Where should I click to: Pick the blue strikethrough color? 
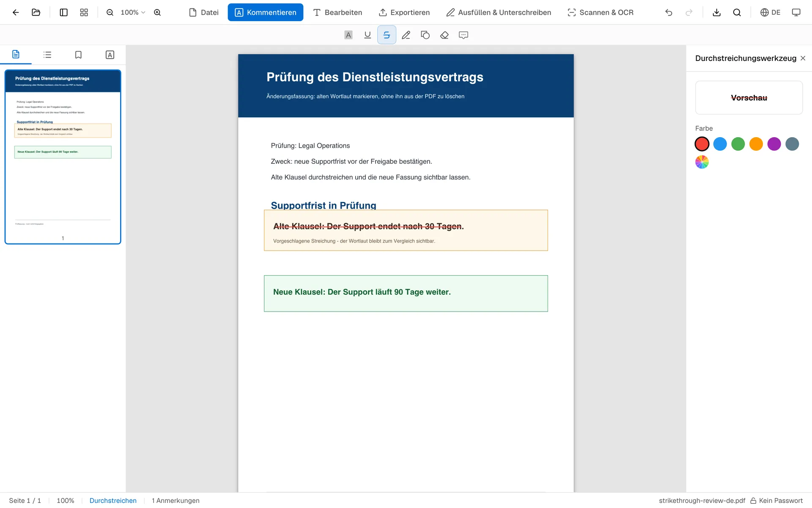[x=720, y=144]
